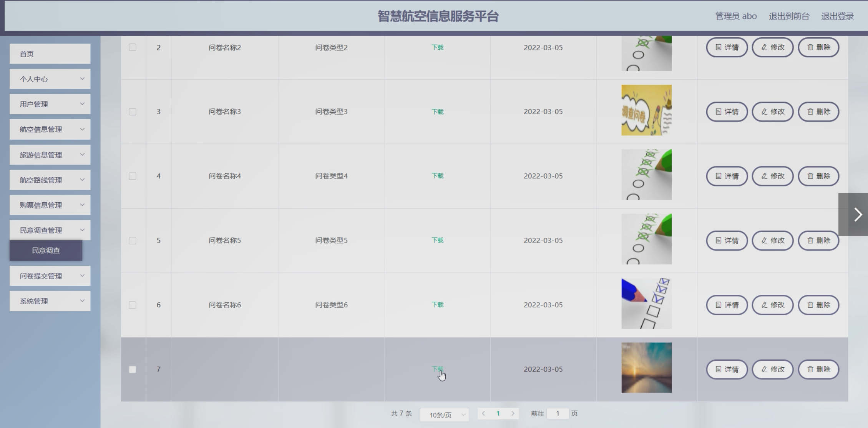Go to next page arrow in pagination
The width and height of the screenshot is (868, 428).
pyautogui.click(x=513, y=413)
